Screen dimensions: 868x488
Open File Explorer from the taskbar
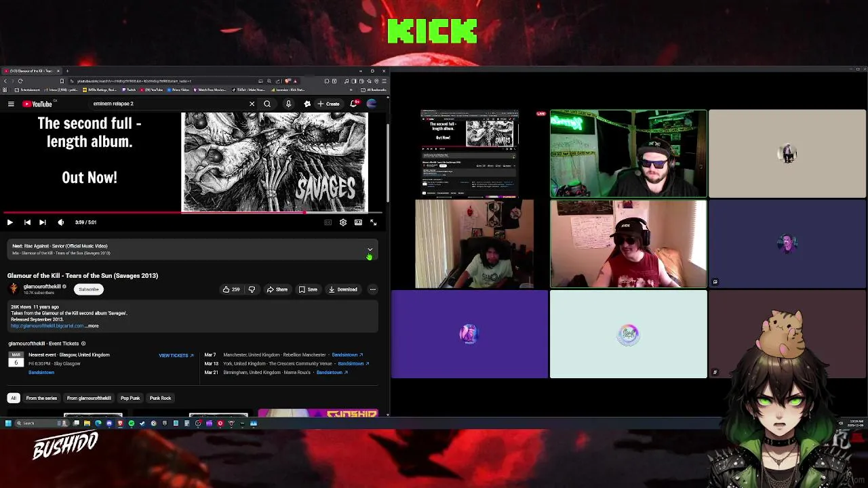[x=87, y=424]
